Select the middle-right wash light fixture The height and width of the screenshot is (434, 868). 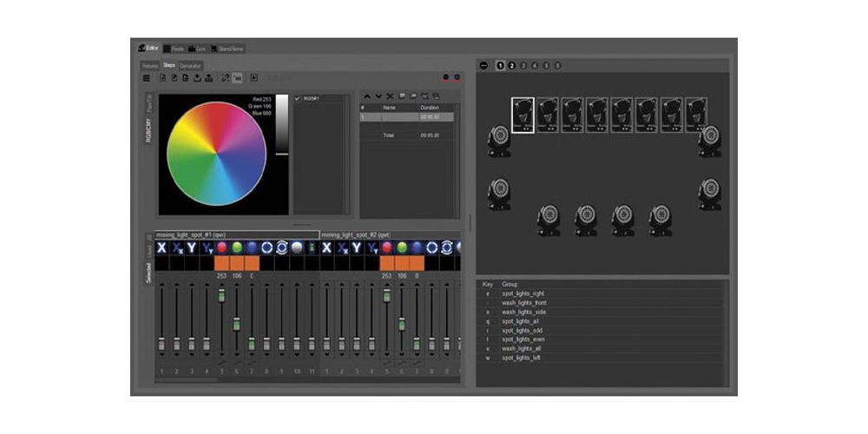710,194
